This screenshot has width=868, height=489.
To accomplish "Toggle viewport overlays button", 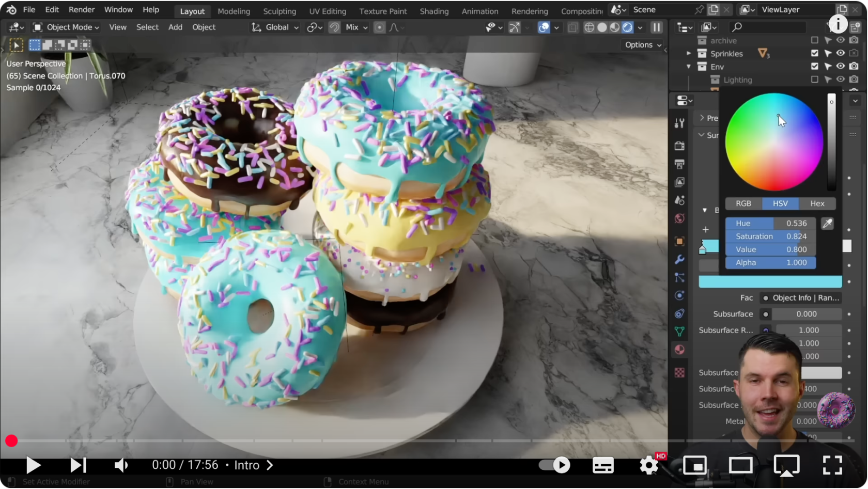I will click(544, 27).
